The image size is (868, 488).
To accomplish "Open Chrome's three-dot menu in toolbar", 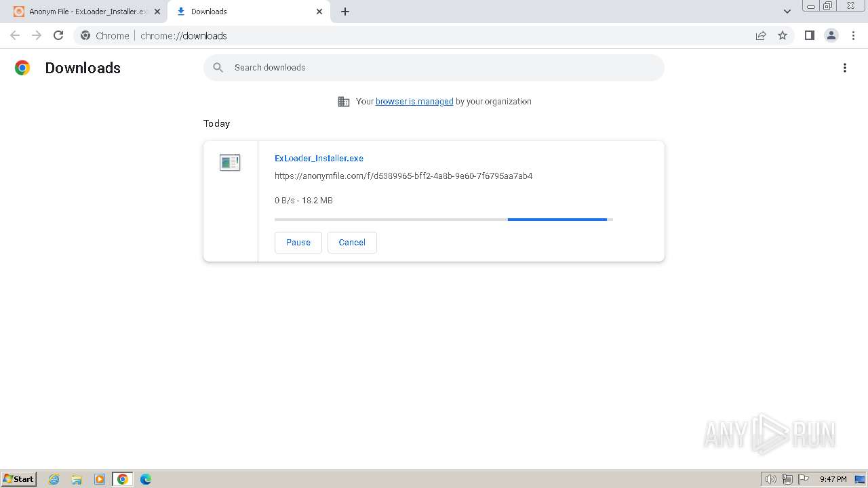I will [x=853, y=35].
